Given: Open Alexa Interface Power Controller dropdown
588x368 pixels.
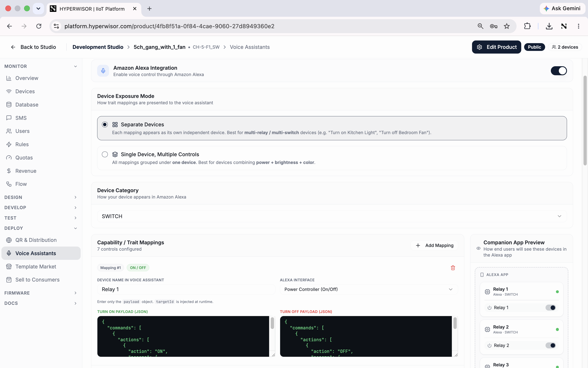Looking at the screenshot, I should click(369, 289).
